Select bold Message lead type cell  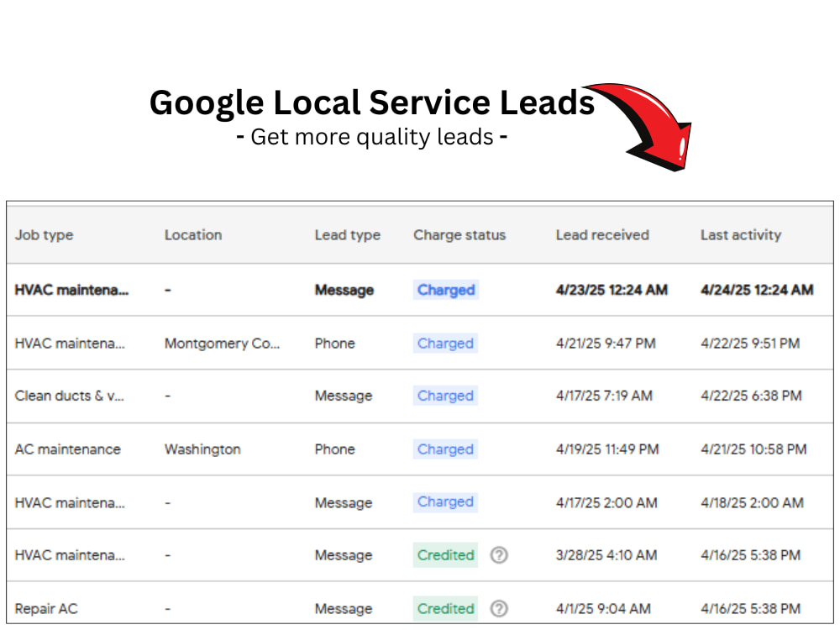coord(344,290)
